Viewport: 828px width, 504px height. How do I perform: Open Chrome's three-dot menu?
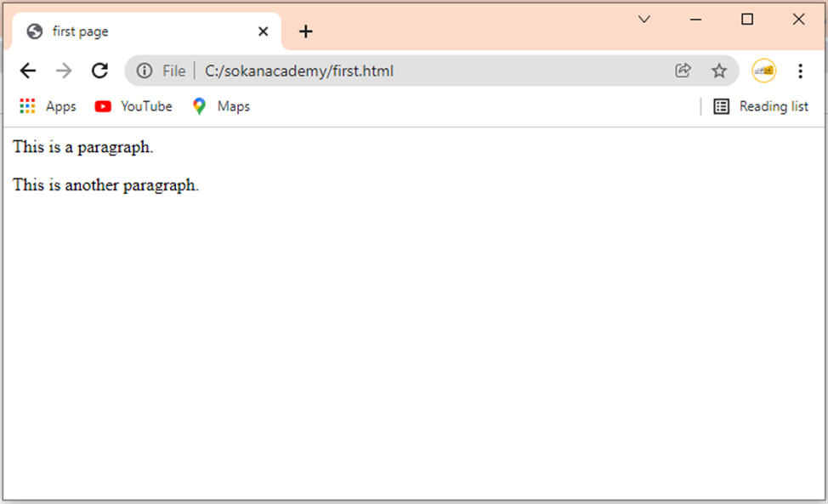click(x=801, y=71)
